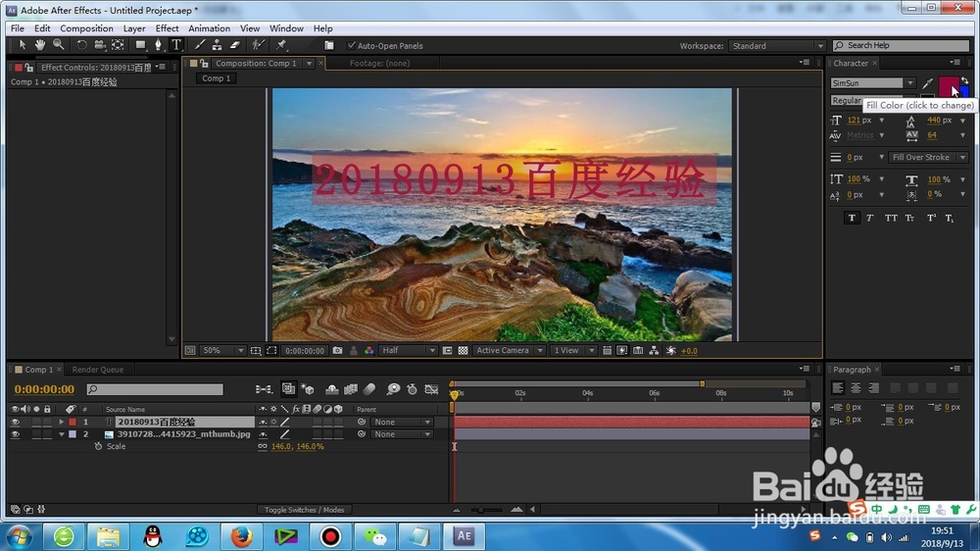Screen dimensions: 980x551
Task: Select the Hand tool
Action: click(x=40, y=45)
